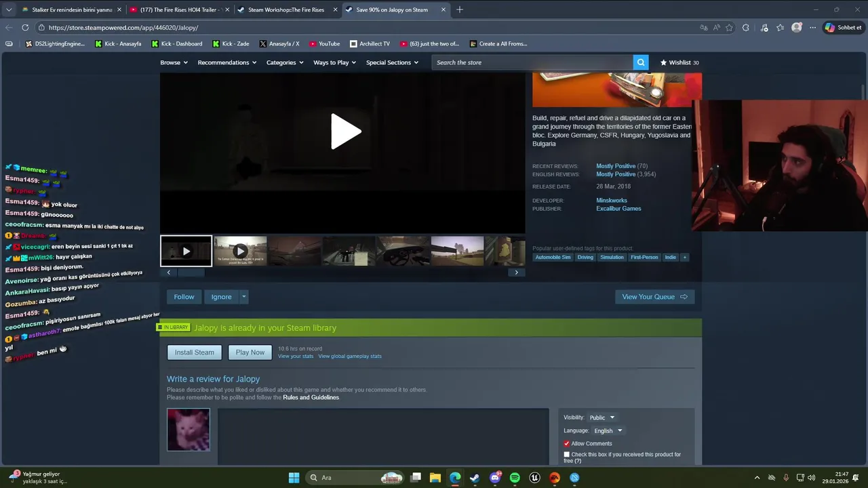Open the Language English dropdown

pos(608,430)
